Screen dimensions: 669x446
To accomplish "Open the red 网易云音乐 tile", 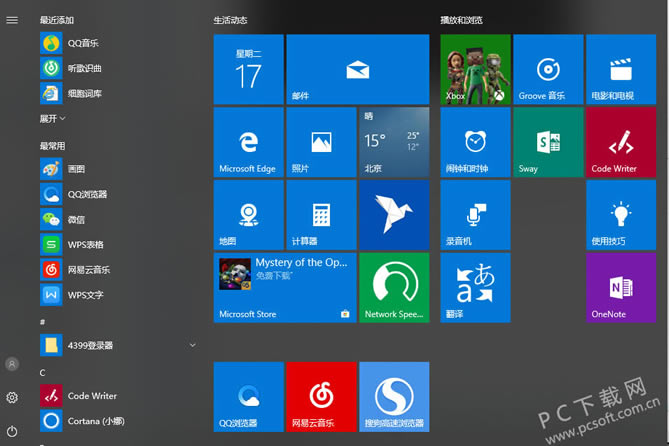I will pos(321,397).
